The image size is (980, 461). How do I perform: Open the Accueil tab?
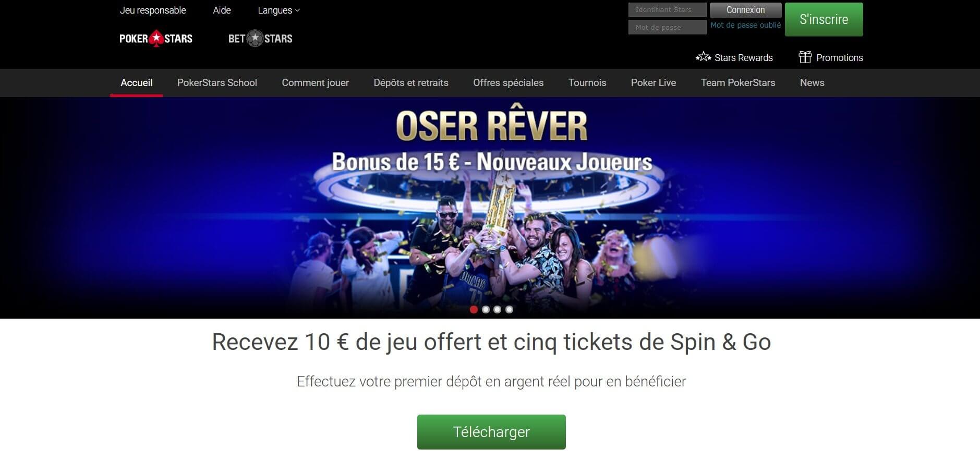click(137, 82)
